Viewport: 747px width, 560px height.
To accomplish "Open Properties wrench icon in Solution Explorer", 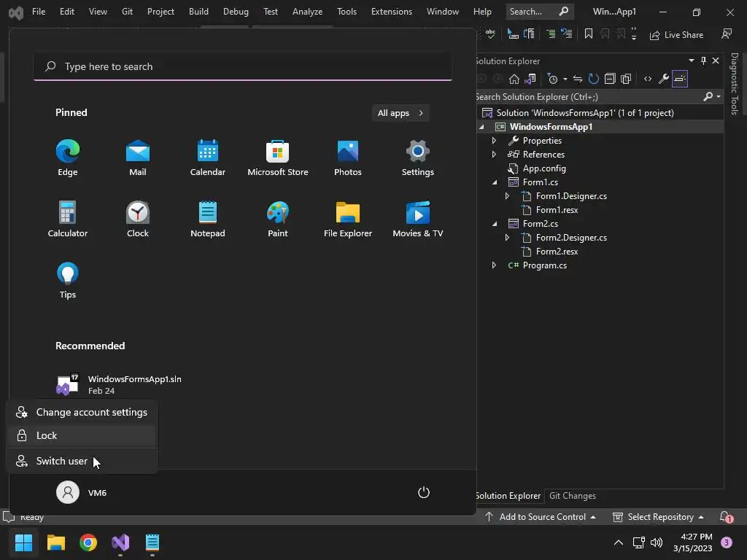I will tap(664, 79).
